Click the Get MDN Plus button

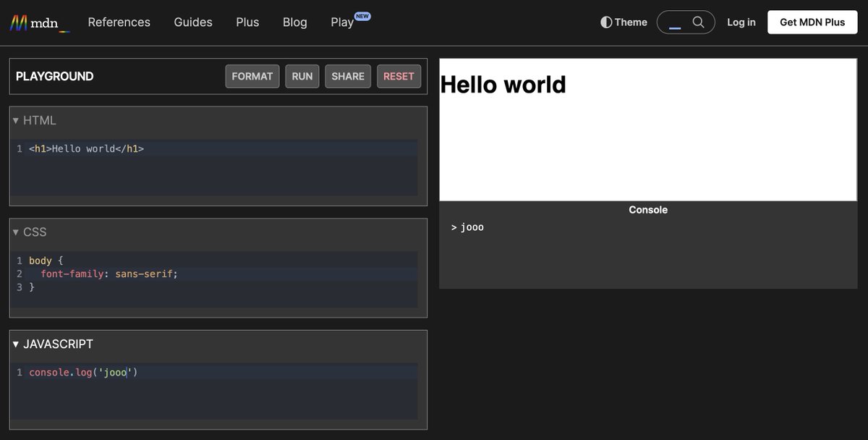tap(812, 22)
